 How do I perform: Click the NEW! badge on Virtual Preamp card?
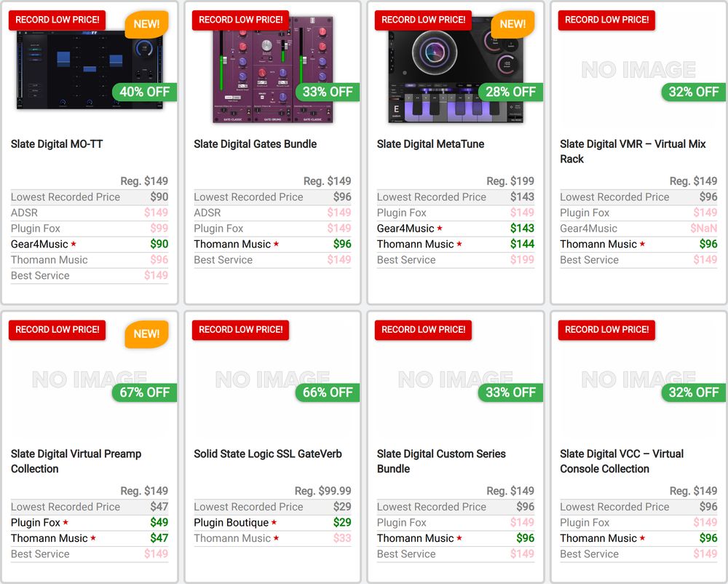146,334
